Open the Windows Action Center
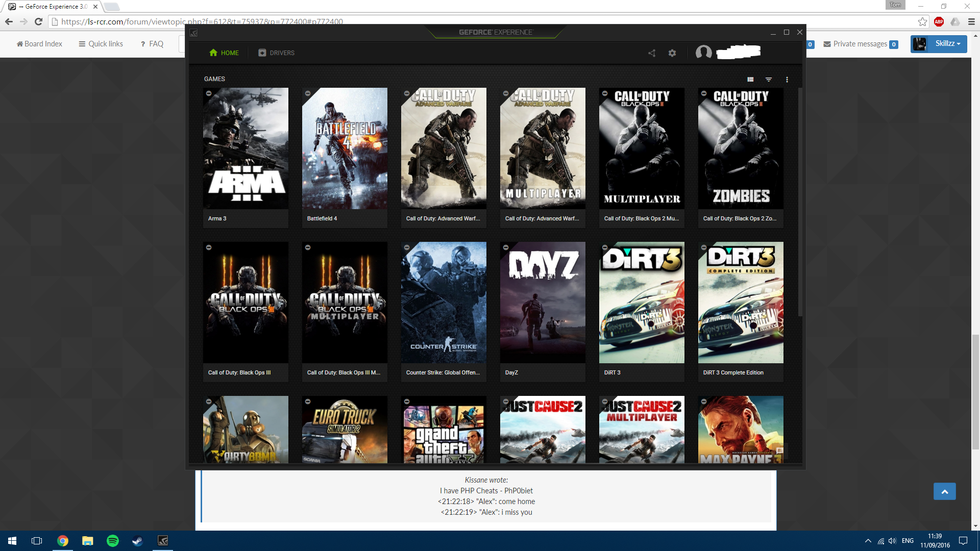The image size is (980, 551). [x=963, y=541]
